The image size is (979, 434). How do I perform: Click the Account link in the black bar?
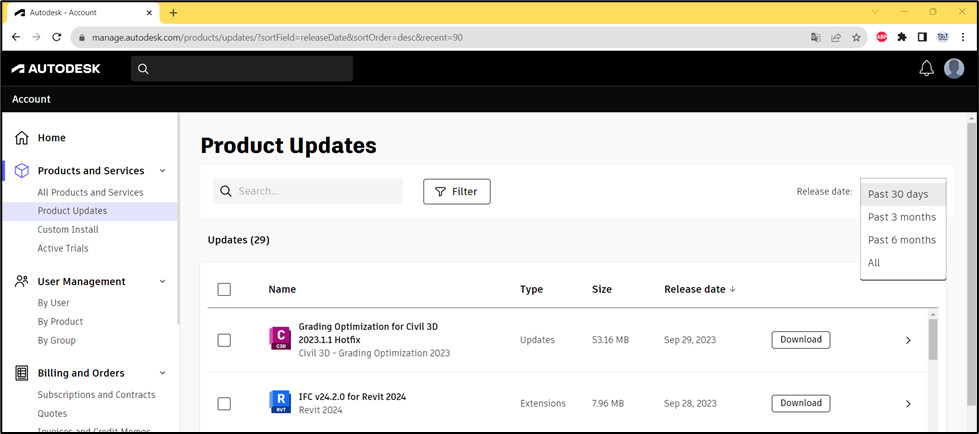pyautogui.click(x=31, y=99)
